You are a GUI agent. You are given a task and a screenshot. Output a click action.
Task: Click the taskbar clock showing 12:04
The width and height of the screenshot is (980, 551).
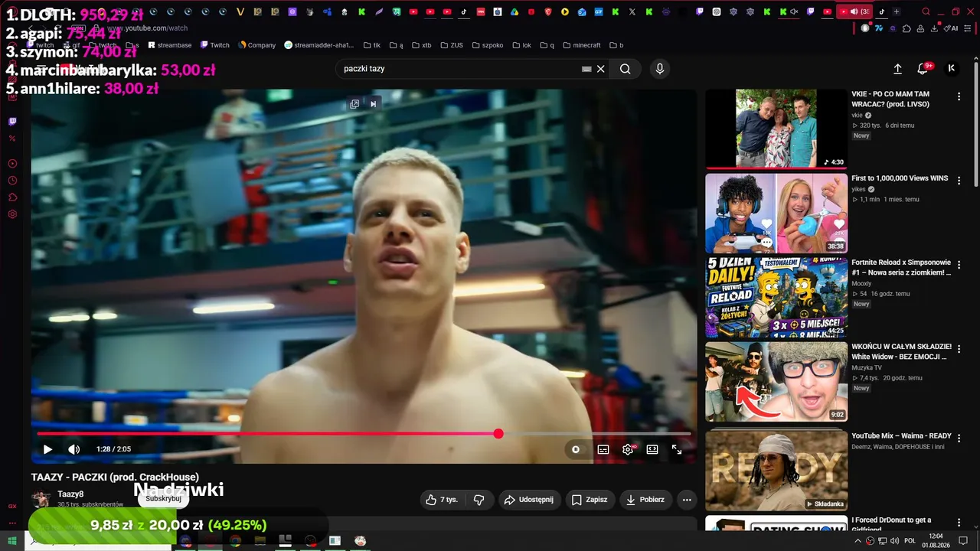pos(935,541)
